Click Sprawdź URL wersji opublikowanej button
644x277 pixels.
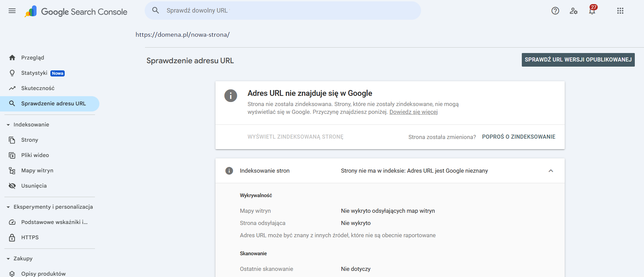tap(578, 60)
